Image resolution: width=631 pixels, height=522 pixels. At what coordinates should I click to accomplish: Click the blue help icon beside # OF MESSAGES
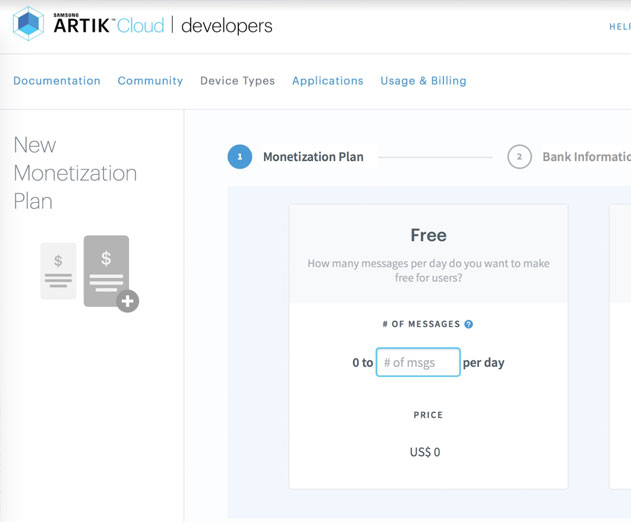coord(468,324)
